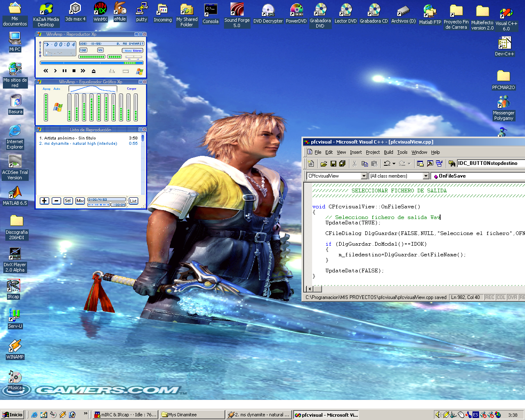Screen dimensions: 525x420
Task: Click the IDC_BUTTONstopdestino find field
Action: 491,163
